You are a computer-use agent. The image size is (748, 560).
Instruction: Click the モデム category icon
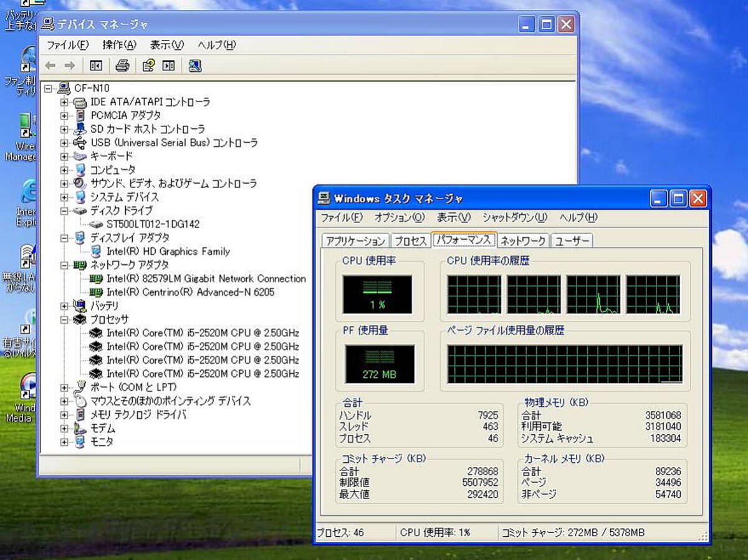pyautogui.click(x=80, y=428)
